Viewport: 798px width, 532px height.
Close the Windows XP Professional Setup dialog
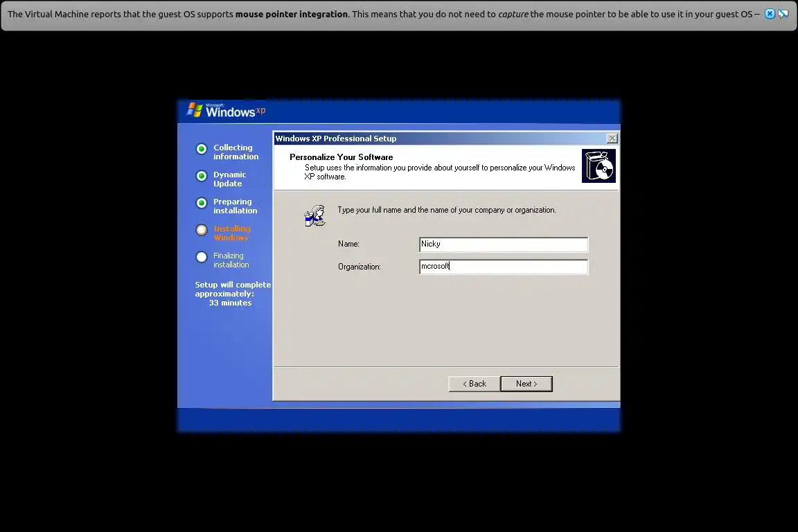(612, 139)
